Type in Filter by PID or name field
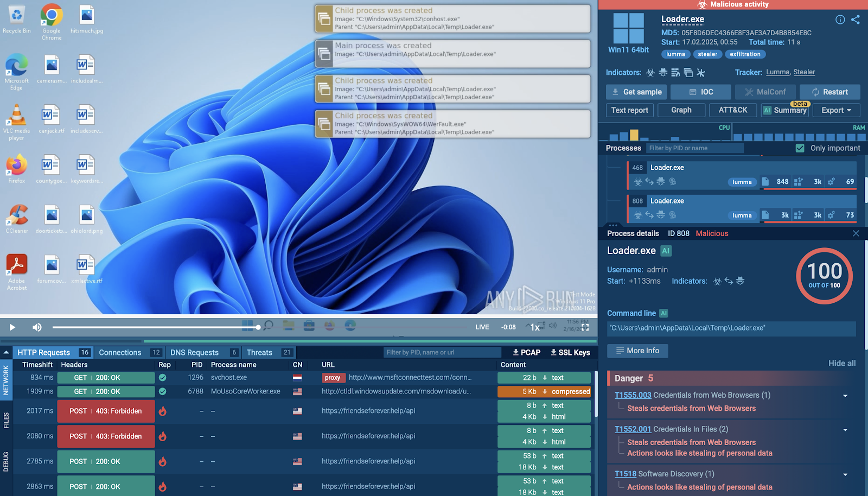Image resolution: width=868 pixels, height=496 pixels. pyautogui.click(x=694, y=148)
